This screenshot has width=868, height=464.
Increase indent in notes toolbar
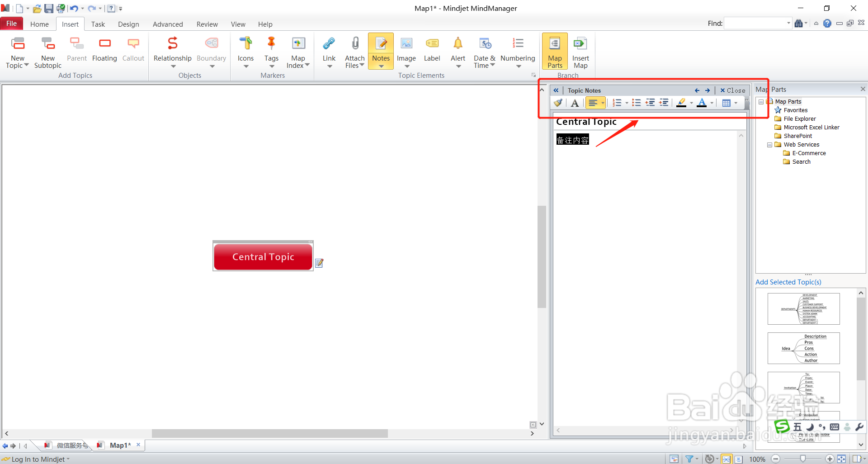tap(664, 103)
